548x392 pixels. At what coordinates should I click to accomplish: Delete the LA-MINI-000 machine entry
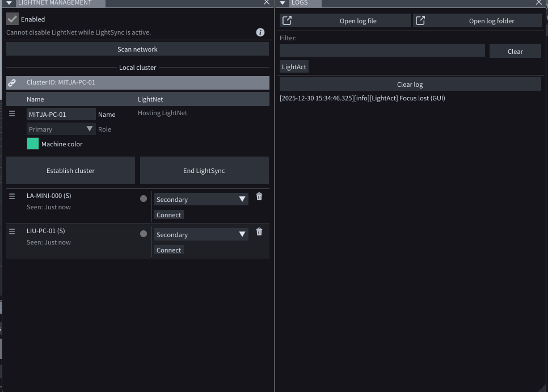[x=259, y=197]
